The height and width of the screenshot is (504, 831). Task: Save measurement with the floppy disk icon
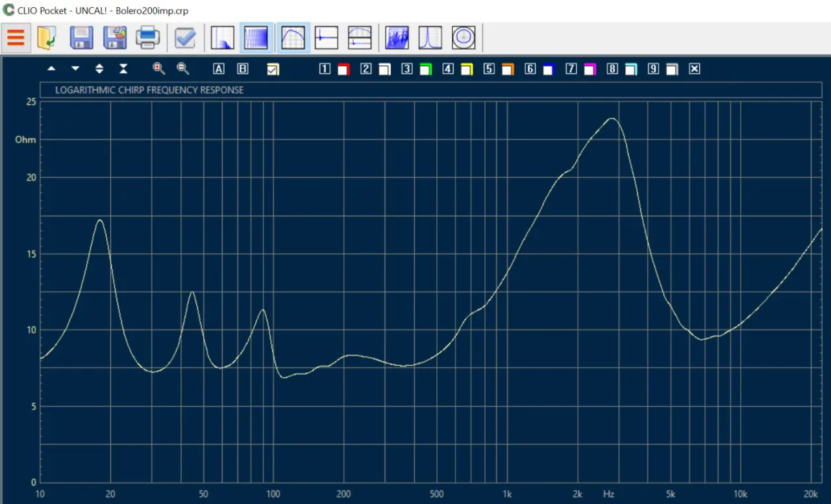coord(81,38)
